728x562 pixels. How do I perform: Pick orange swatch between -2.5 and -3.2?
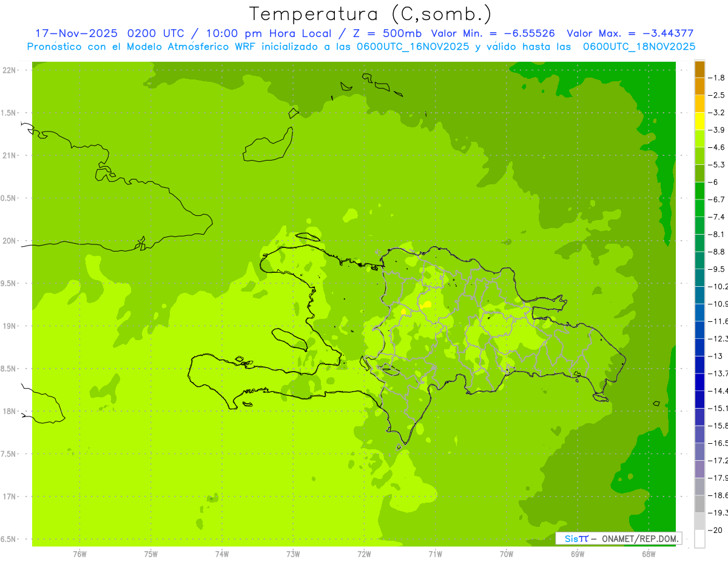pyautogui.click(x=699, y=104)
